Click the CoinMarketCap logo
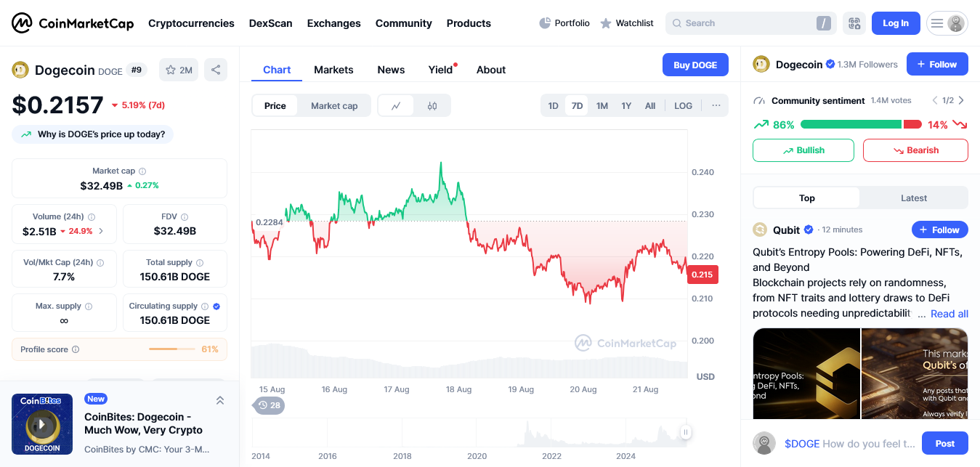Screen dimensions: 980x467 73,23
